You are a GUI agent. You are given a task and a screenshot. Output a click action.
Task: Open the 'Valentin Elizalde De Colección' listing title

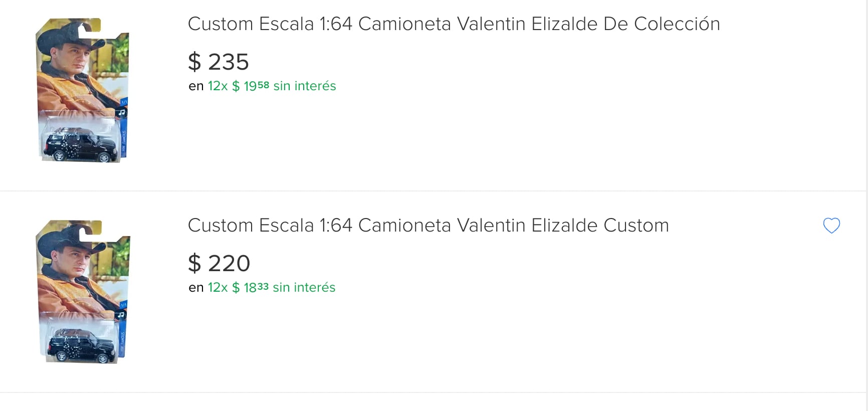point(454,24)
